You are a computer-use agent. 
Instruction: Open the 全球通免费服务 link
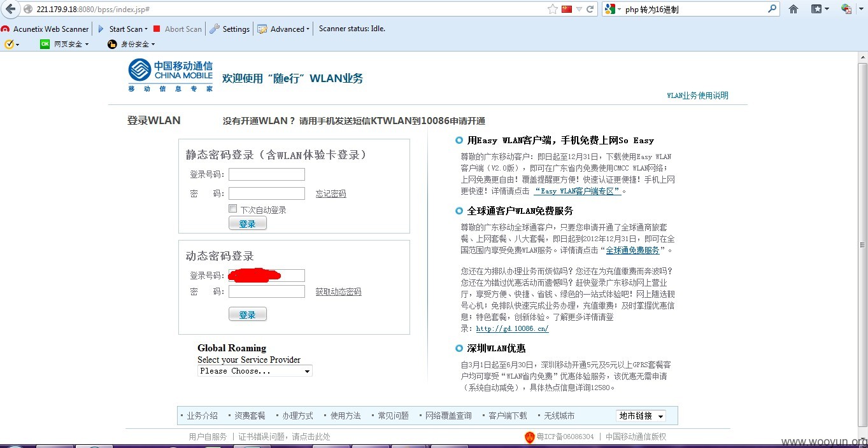[632, 251]
